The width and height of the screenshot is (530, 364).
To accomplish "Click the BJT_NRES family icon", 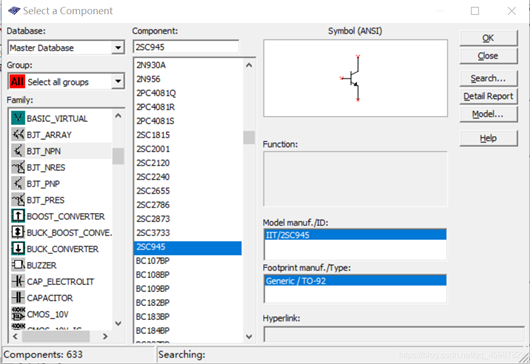I will [x=18, y=167].
